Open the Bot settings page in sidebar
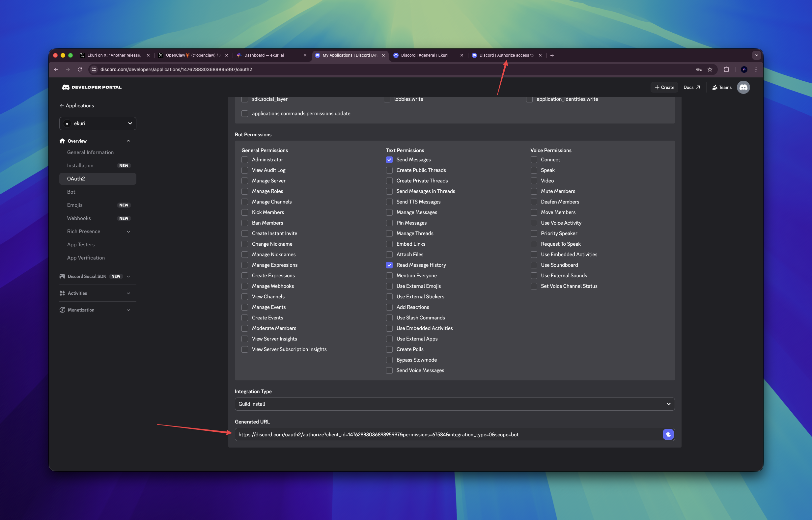 coord(71,192)
